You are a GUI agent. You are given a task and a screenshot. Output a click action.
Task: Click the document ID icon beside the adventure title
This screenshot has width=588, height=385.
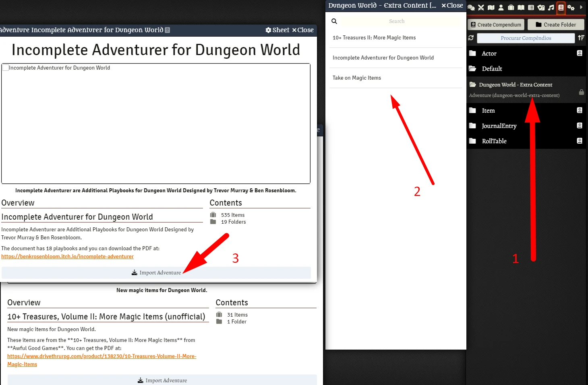(x=168, y=30)
